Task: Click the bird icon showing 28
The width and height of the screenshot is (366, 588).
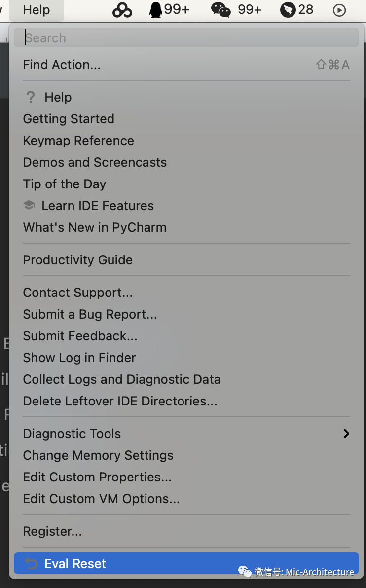Action: click(x=288, y=10)
